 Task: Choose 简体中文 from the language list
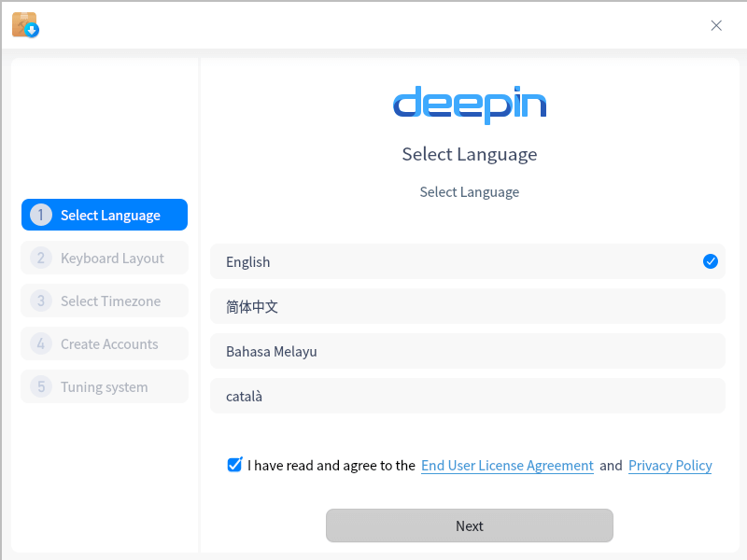point(468,306)
